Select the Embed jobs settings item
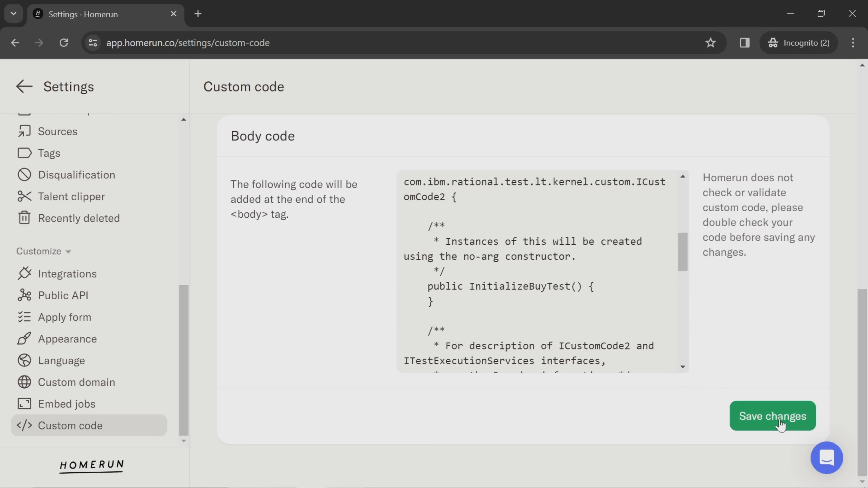This screenshot has height=488, width=868. point(66,404)
